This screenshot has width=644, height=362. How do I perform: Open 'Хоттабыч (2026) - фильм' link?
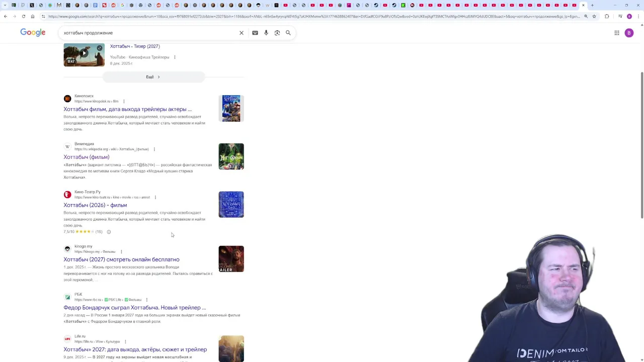point(95,205)
